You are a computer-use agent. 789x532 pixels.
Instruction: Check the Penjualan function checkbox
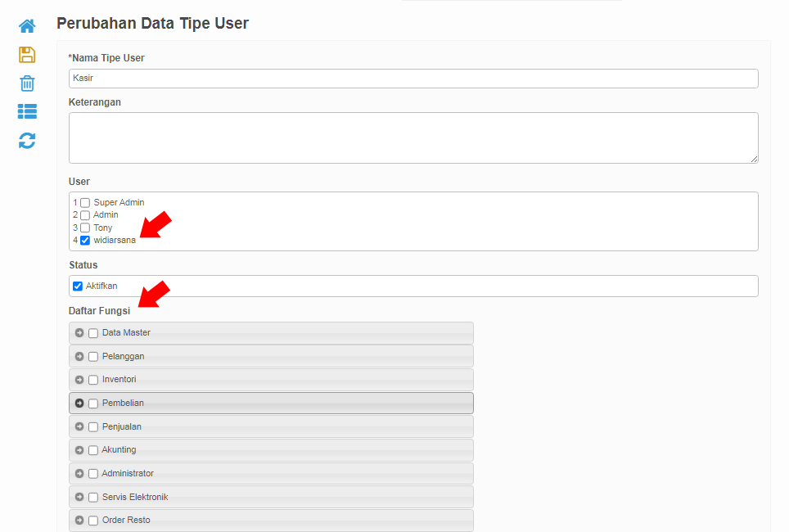(x=93, y=427)
